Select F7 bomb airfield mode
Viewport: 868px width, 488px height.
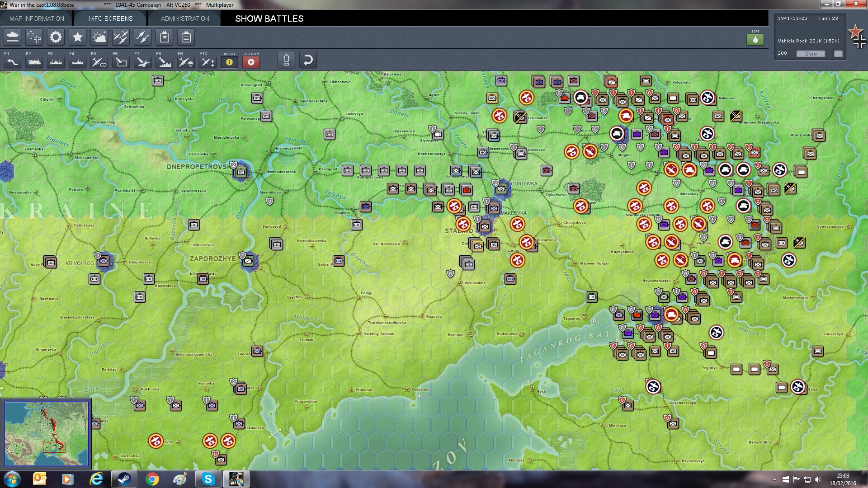[142, 61]
